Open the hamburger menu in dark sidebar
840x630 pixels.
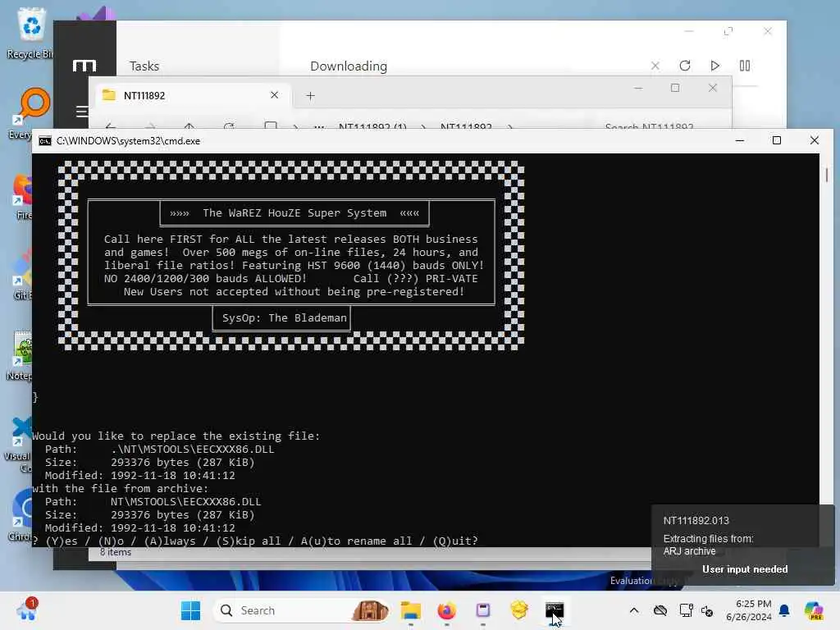82,111
